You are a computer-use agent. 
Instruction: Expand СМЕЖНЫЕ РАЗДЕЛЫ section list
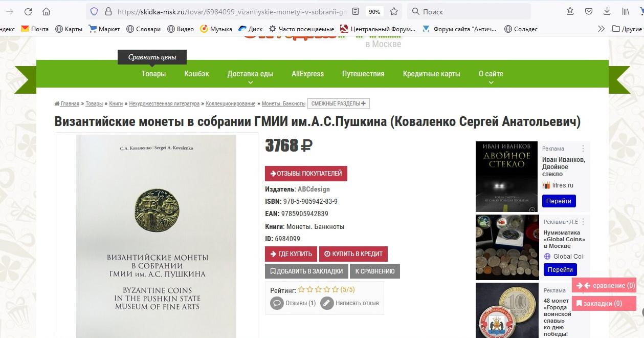point(339,103)
